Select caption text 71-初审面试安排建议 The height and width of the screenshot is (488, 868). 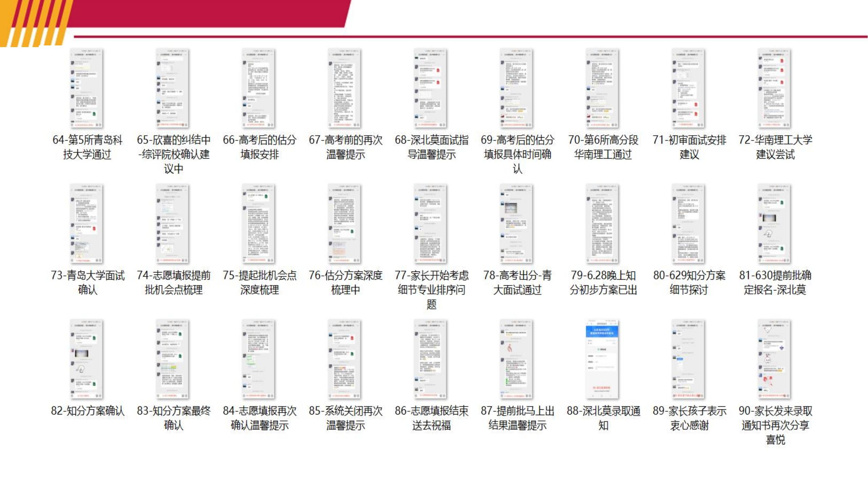point(689,147)
